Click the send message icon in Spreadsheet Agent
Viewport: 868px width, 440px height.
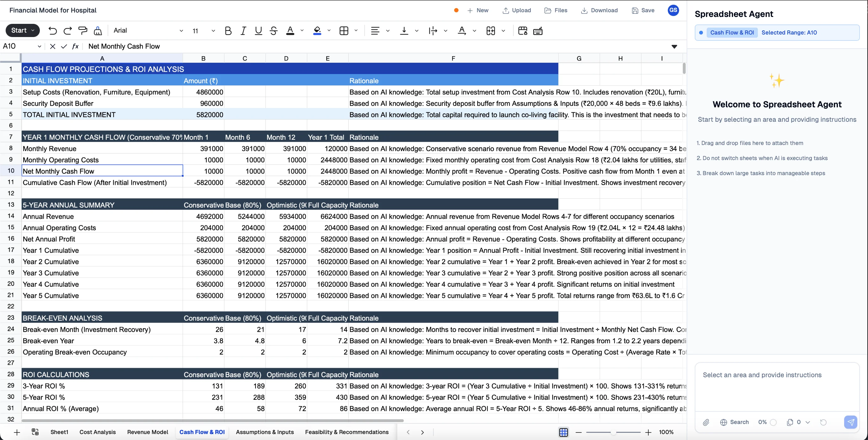(x=851, y=422)
